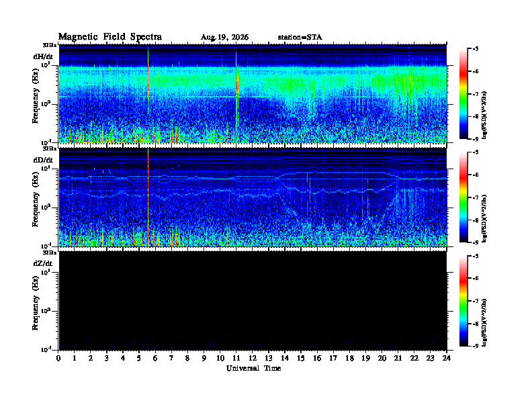The width and height of the screenshot is (532, 411).
Task: Click the hour 0 tick label on time axis
Action: [x=58, y=359]
